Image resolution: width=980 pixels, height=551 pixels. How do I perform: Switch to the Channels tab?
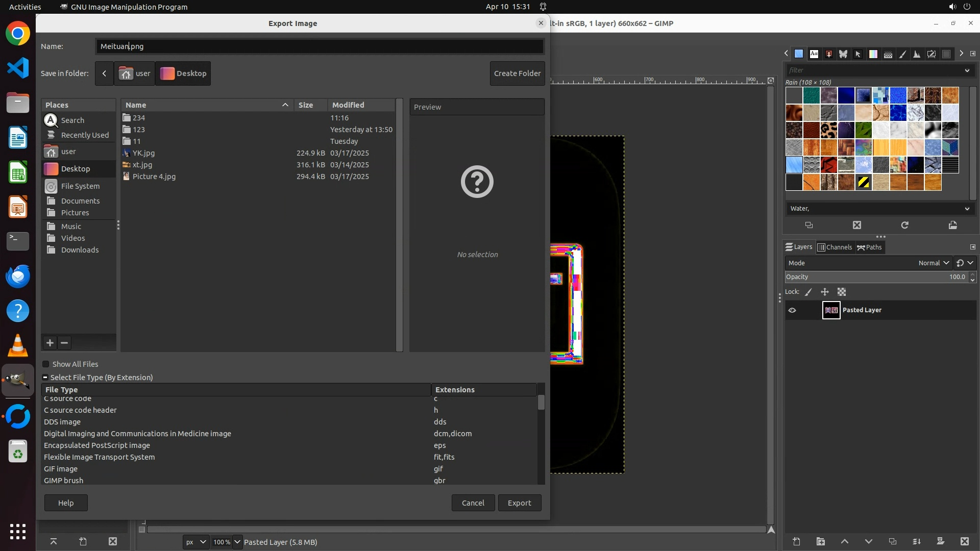835,247
